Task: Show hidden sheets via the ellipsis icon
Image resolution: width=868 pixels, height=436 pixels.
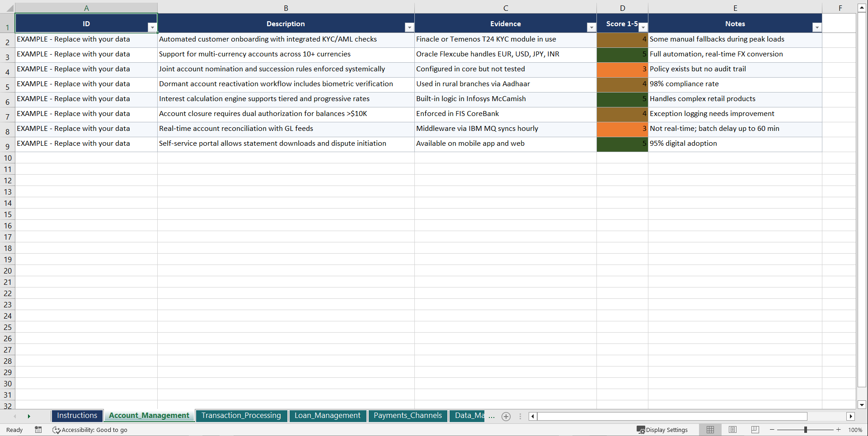Action: [492, 417]
